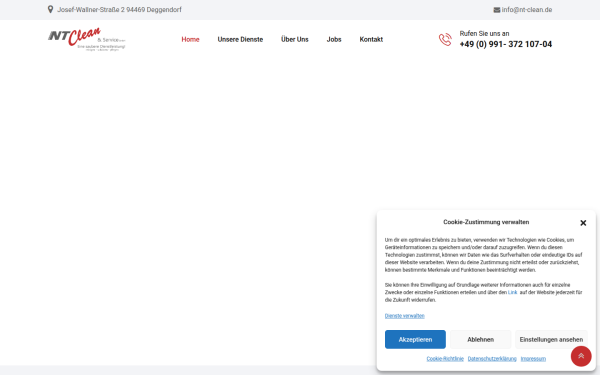Click Einstellungen ansehen button
The image size is (600, 375).
tap(551, 339)
